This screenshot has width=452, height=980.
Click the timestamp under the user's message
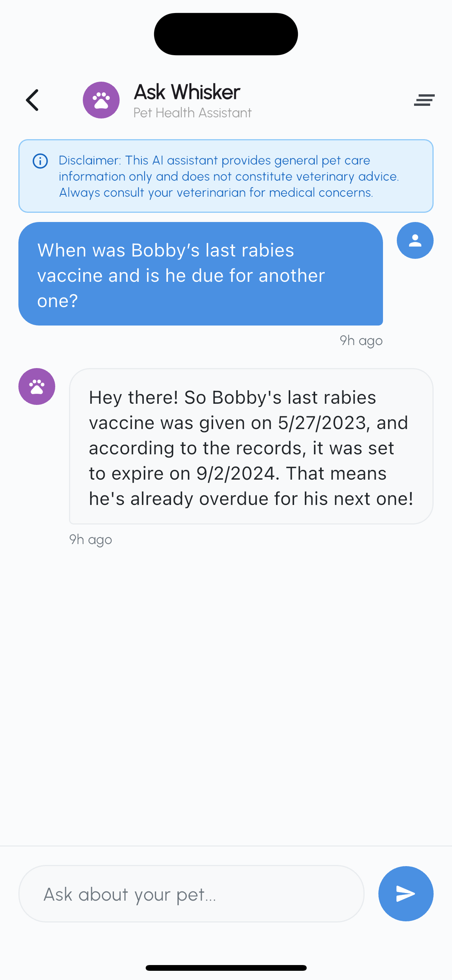click(361, 340)
